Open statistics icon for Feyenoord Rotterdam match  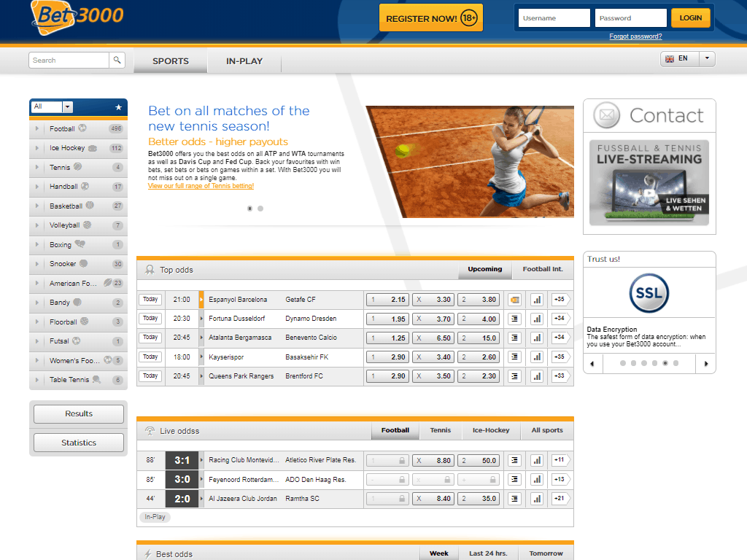pos(537,480)
